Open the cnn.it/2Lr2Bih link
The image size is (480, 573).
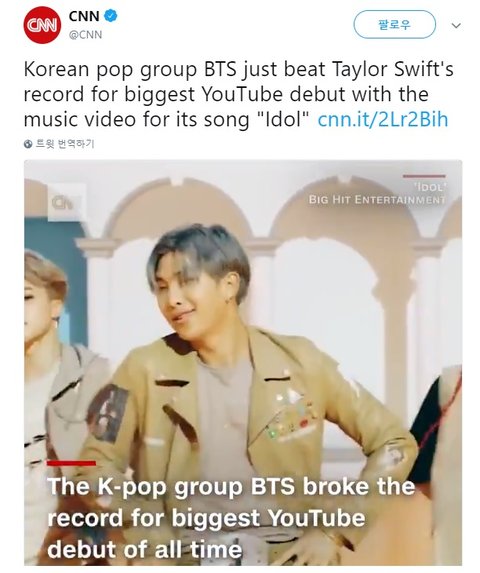pos(383,119)
